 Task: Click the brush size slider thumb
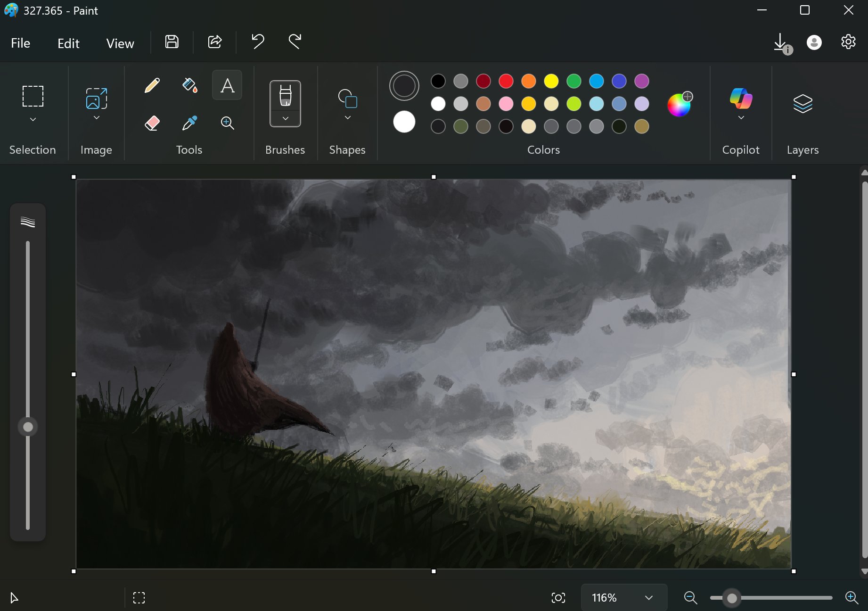pyautogui.click(x=28, y=427)
